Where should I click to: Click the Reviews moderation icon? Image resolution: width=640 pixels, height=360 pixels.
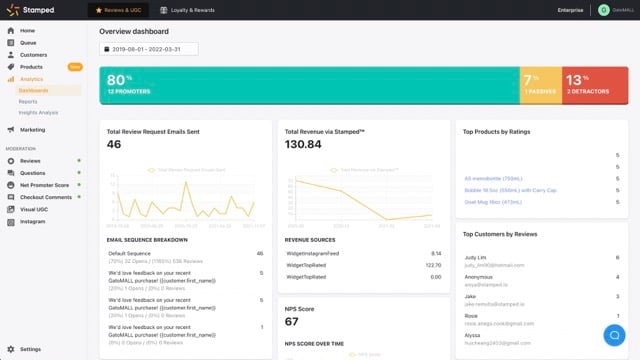(x=11, y=161)
